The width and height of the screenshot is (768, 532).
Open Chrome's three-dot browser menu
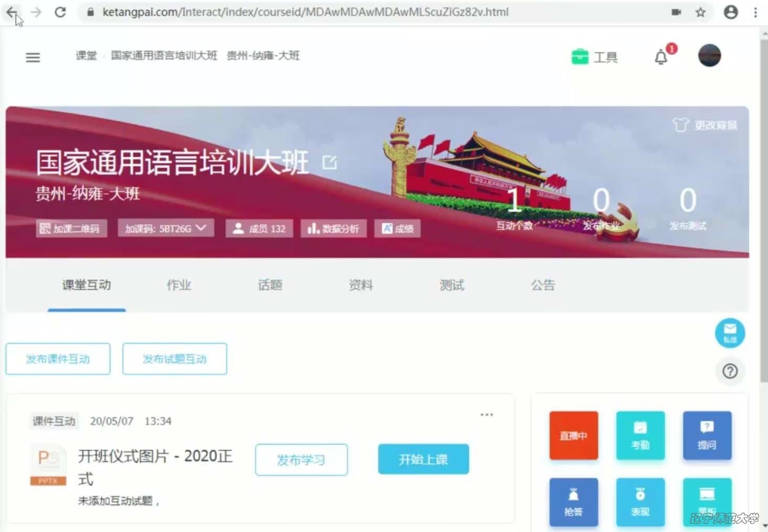click(755, 12)
